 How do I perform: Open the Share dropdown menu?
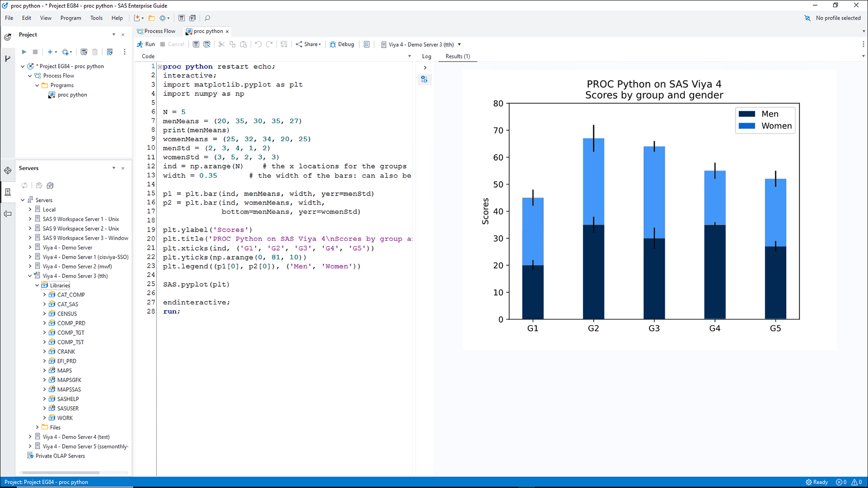click(308, 44)
